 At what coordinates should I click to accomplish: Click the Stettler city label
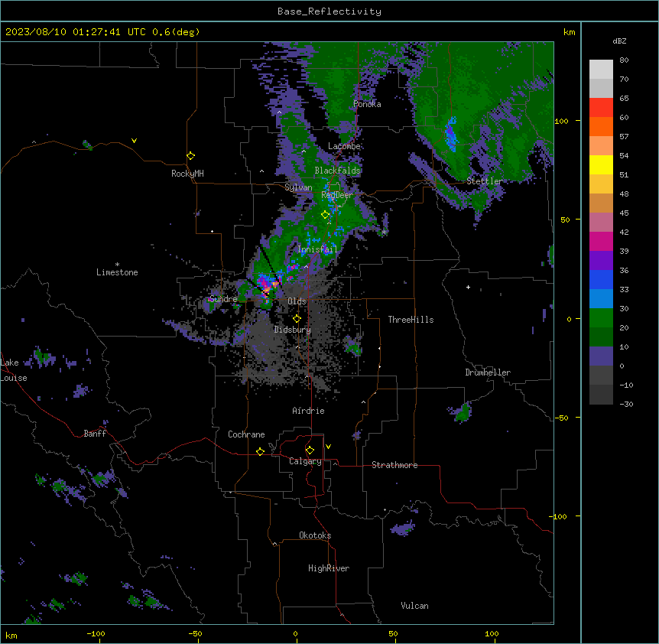click(x=485, y=181)
